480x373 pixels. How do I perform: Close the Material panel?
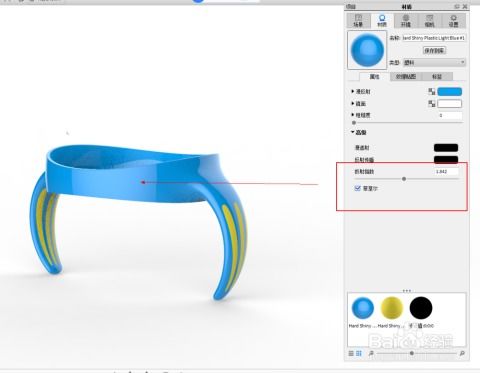click(x=465, y=7)
